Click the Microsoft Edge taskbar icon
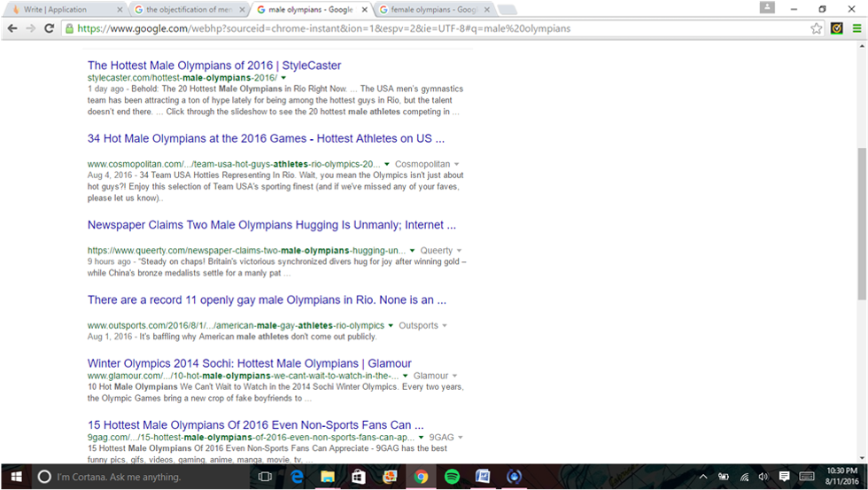The width and height of the screenshot is (868, 490). pyautogui.click(x=297, y=477)
